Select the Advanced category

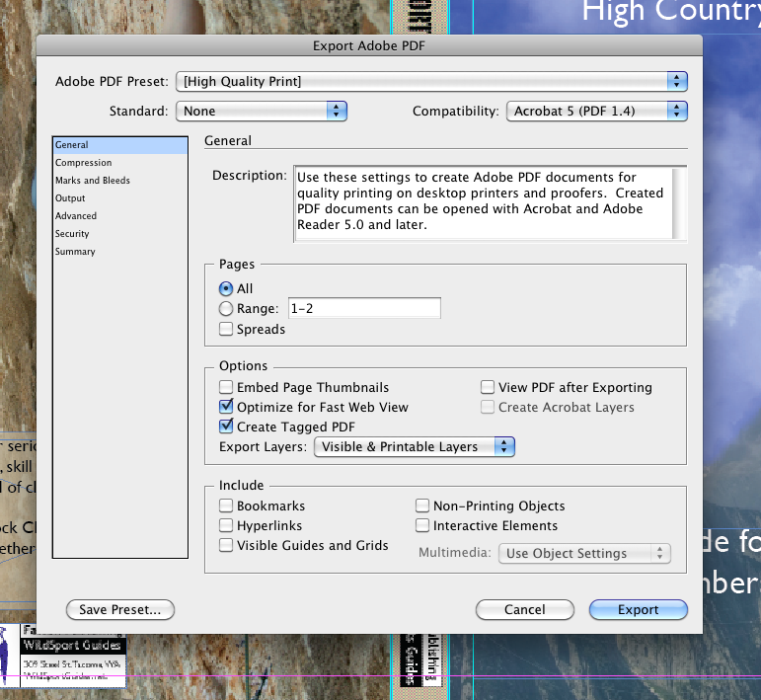119,216
